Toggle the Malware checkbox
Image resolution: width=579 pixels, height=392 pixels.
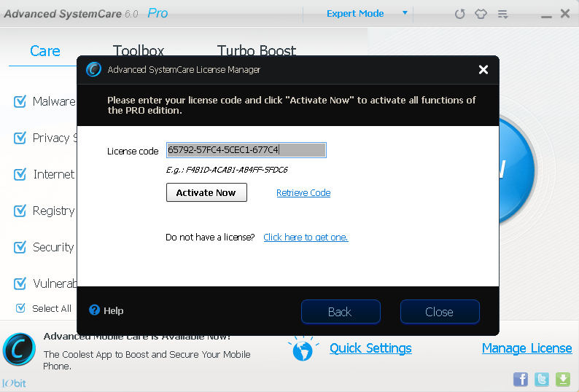(x=20, y=101)
